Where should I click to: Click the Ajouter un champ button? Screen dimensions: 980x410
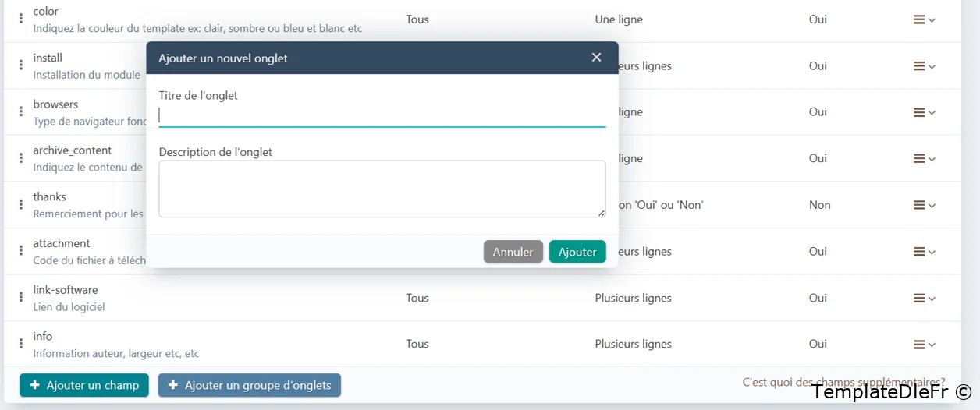pos(84,385)
